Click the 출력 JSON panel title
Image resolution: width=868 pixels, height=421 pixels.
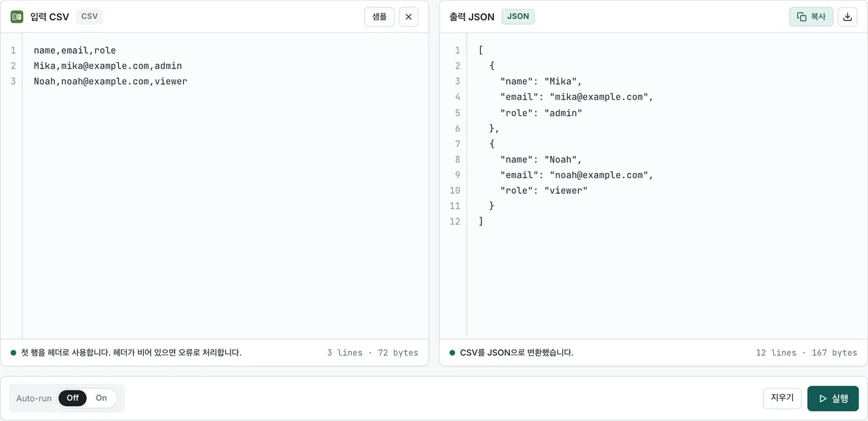click(472, 17)
